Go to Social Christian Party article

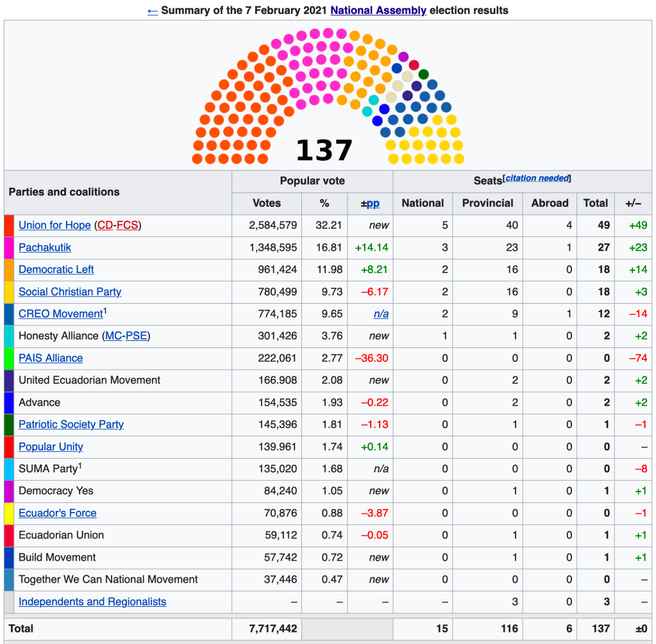point(70,292)
